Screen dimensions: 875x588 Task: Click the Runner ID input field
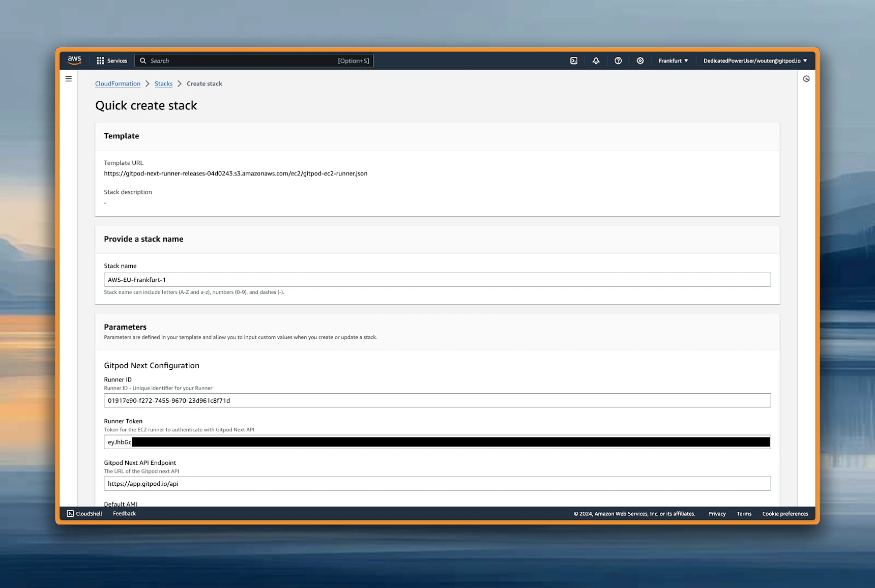pyautogui.click(x=437, y=400)
